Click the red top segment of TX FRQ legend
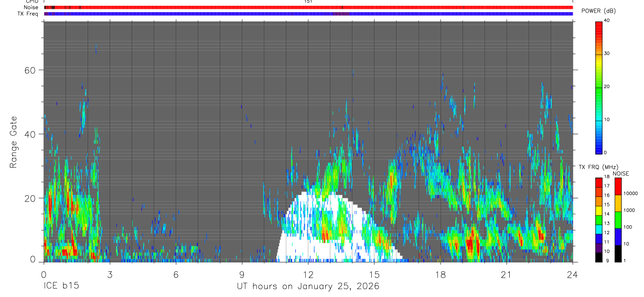The height and width of the screenshot is (297, 644). 599,182
